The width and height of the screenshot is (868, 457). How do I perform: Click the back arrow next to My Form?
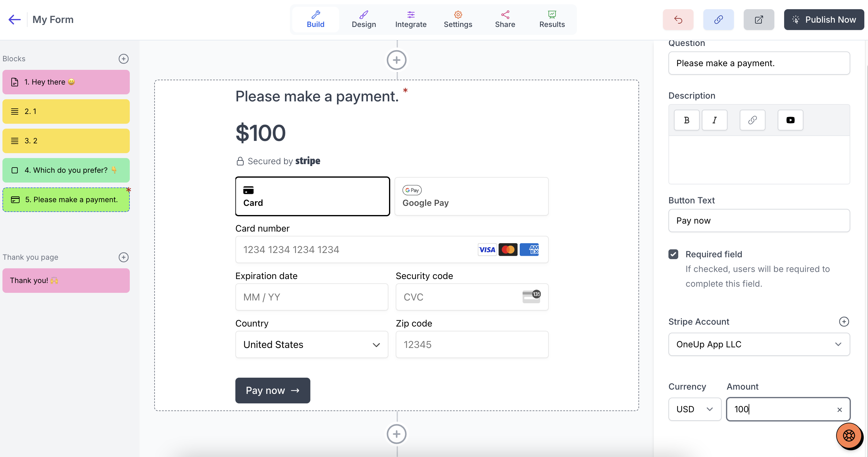(x=14, y=20)
